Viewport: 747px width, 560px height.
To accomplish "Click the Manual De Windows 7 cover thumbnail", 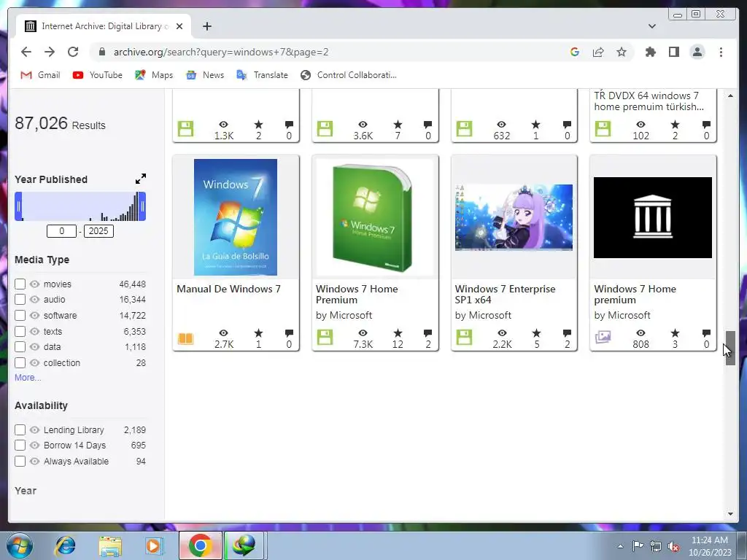I will coord(236,217).
